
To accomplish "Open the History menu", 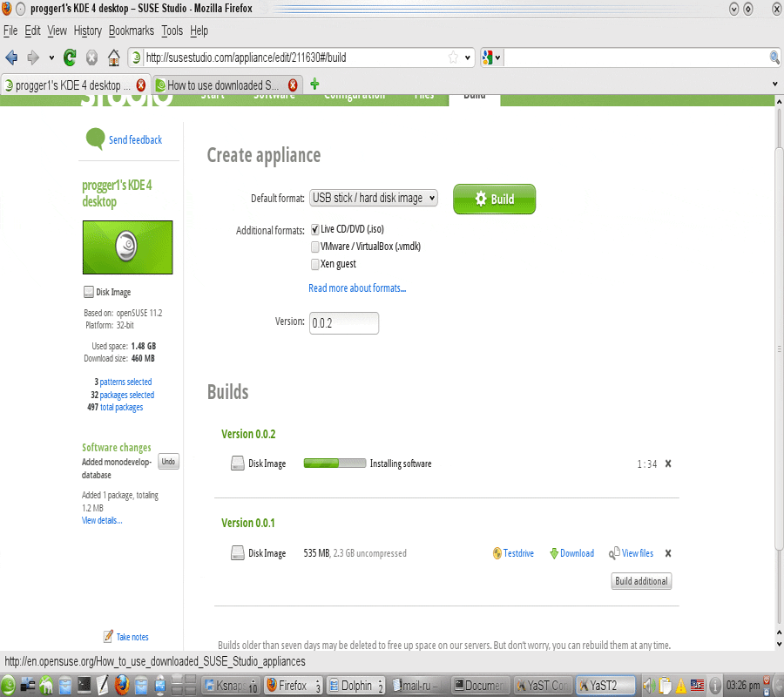I will tap(87, 31).
